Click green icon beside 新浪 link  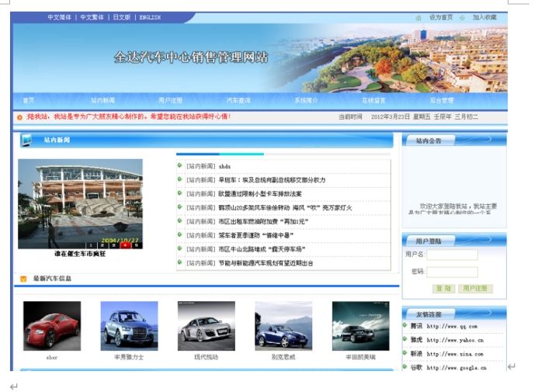(405, 352)
